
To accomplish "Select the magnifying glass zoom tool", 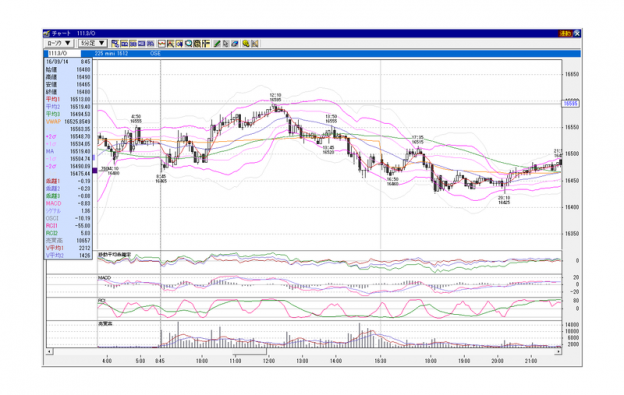I will [188, 43].
